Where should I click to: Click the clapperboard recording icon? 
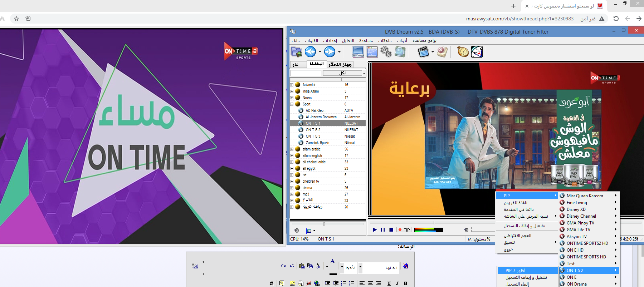tap(423, 52)
